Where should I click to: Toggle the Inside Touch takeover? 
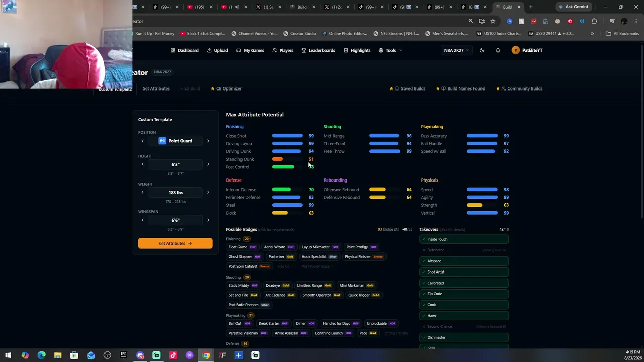464,239
